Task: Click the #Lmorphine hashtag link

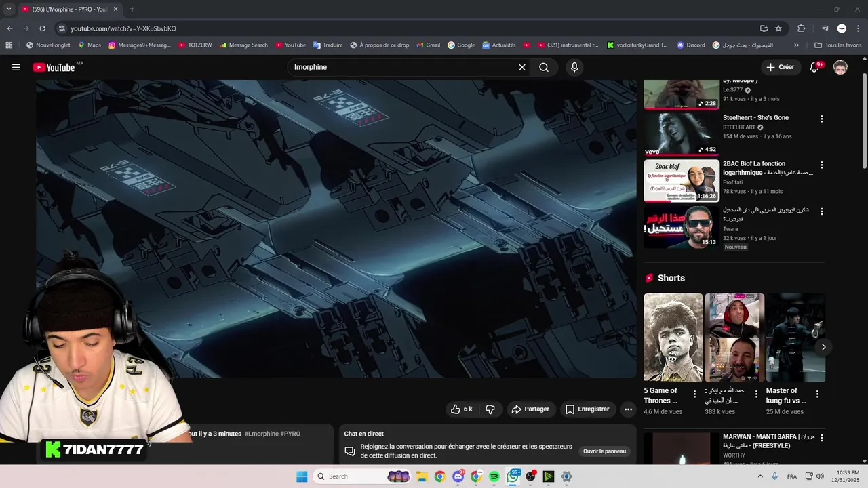Action: click(x=262, y=434)
